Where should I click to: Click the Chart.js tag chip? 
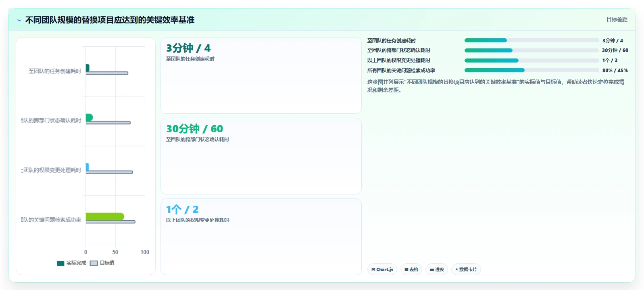382,269
